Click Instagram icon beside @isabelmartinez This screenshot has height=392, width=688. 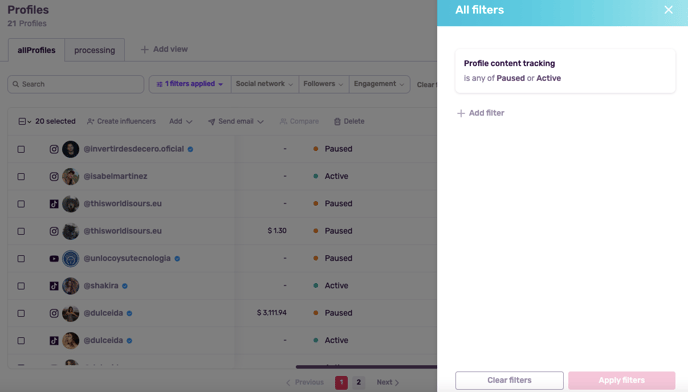pos(54,176)
